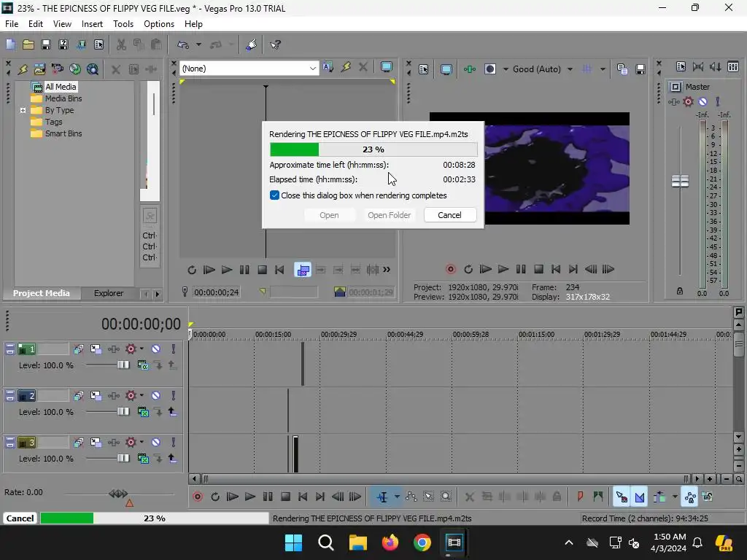The height and width of the screenshot is (560, 747).
Task: Click the Preview on External Monitor icon
Action: pyautogui.click(x=446, y=69)
